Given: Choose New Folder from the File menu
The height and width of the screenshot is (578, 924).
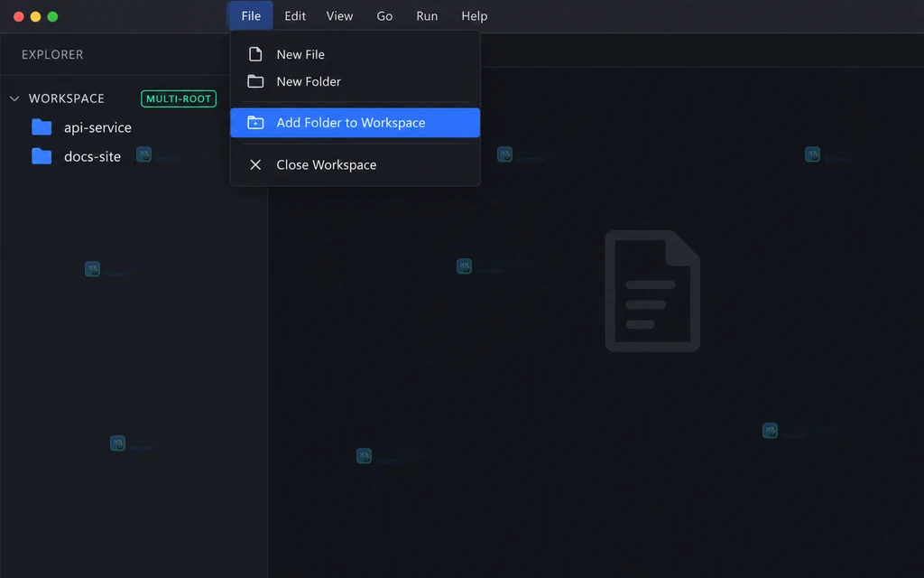Looking at the screenshot, I should pyautogui.click(x=355, y=81).
